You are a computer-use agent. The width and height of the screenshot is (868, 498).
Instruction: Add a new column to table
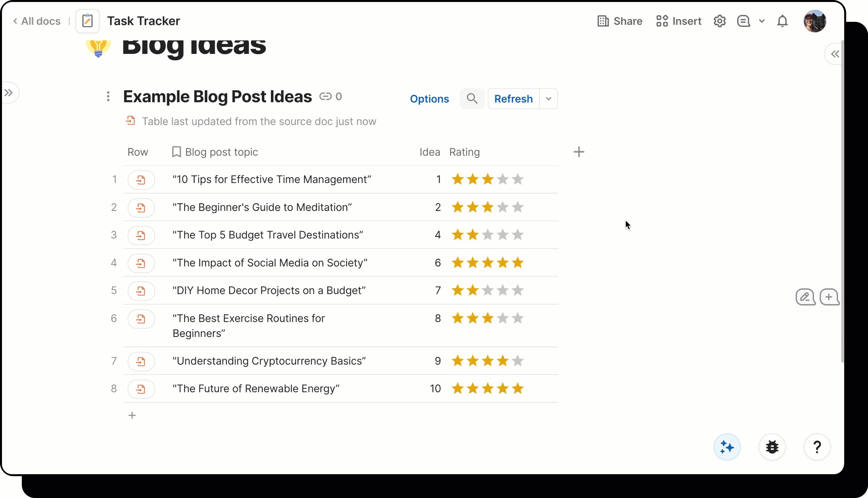(579, 152)
